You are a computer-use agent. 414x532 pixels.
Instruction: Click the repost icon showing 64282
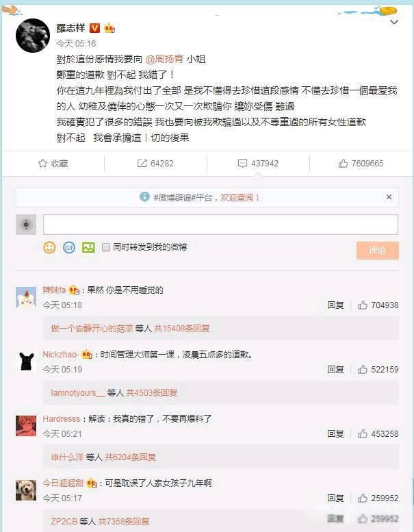155,164
